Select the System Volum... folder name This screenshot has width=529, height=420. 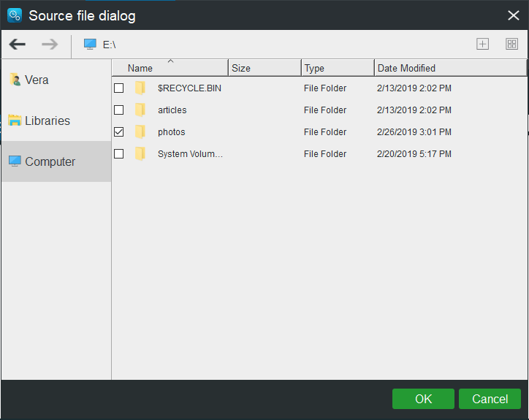tap(190, 154)
